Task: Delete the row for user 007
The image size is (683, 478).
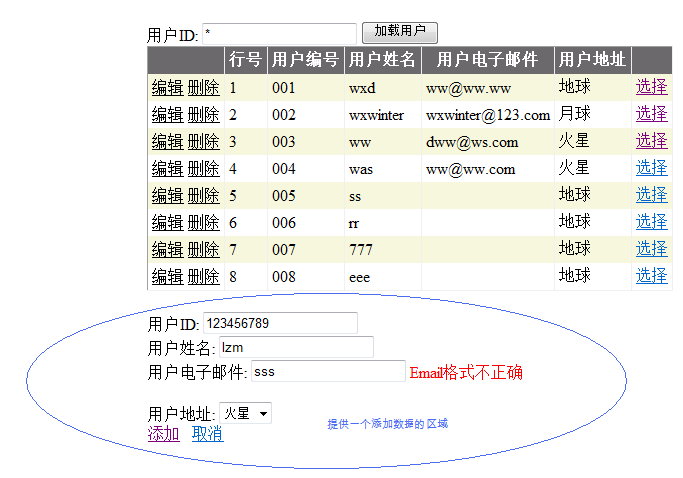Action: click(x=204, y=250)
